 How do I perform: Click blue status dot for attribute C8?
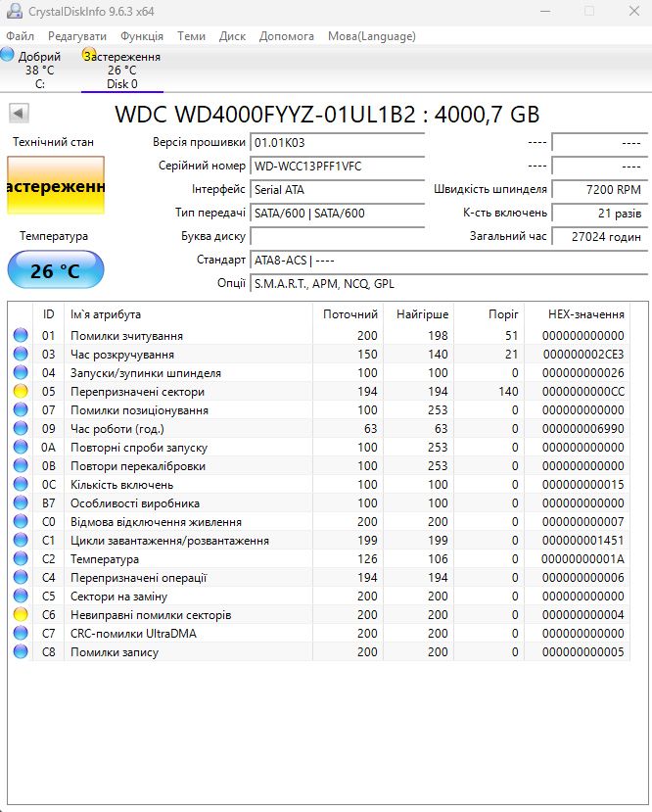pos(21,652)
